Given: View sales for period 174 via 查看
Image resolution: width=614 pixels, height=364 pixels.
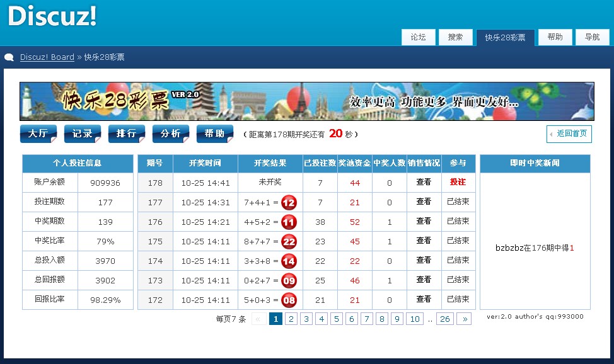Looking at the screenshot, I should (424, 260).
